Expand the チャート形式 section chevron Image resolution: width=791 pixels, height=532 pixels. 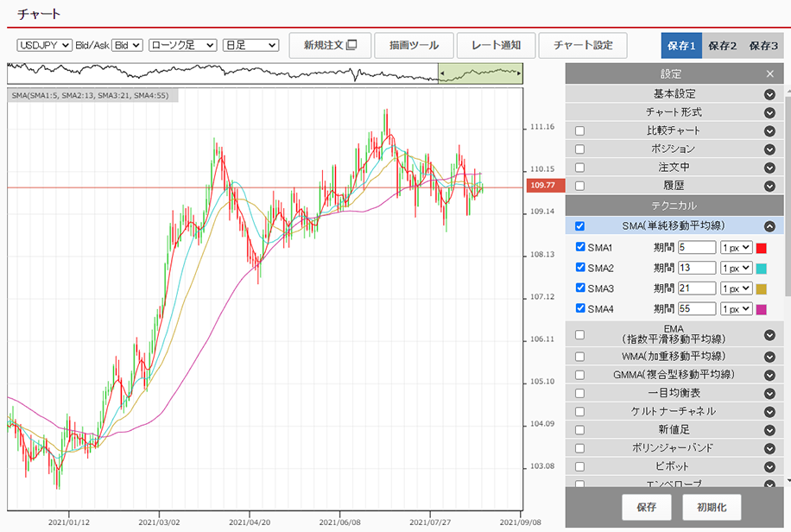769,112
